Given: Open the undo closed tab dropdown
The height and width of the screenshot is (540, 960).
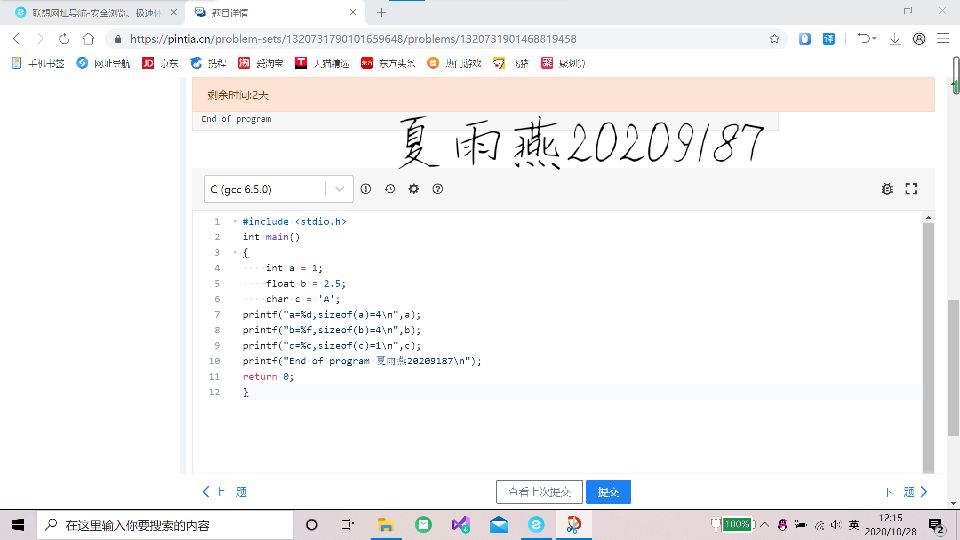Looking at the screenshot, I should [x=866, y=39].
